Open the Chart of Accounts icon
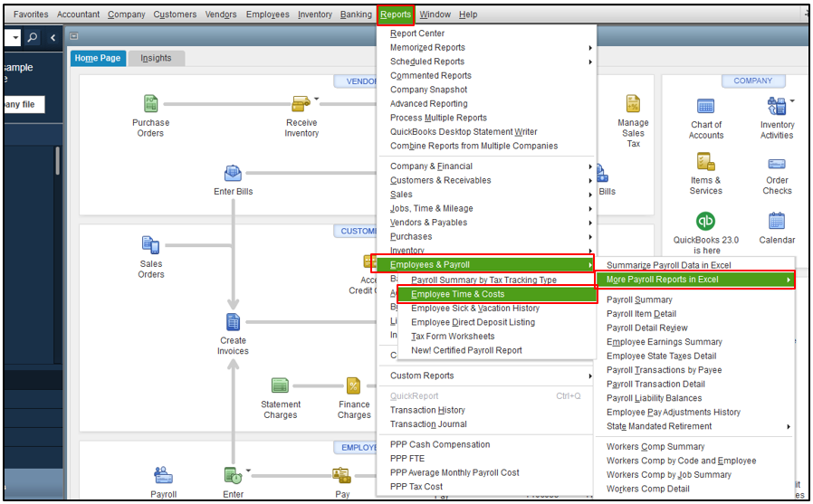The height and width of the screenshot is (504, 813). (705, 106)
